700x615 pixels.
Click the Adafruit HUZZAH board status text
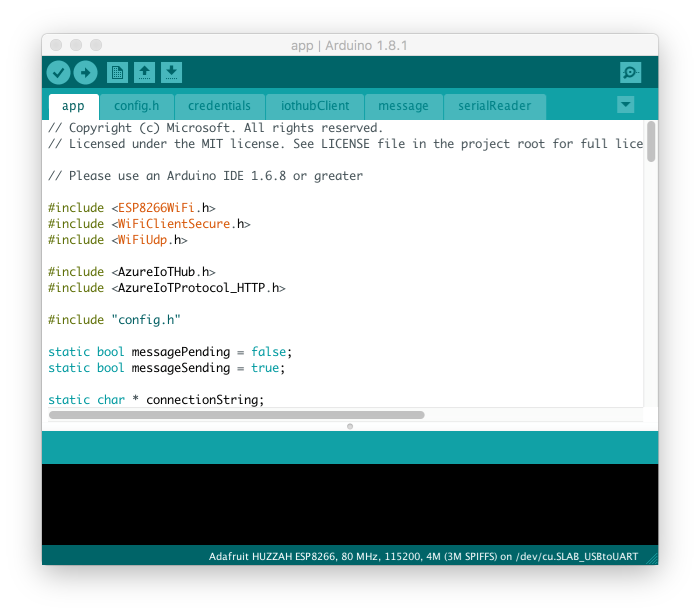point(423,556)
